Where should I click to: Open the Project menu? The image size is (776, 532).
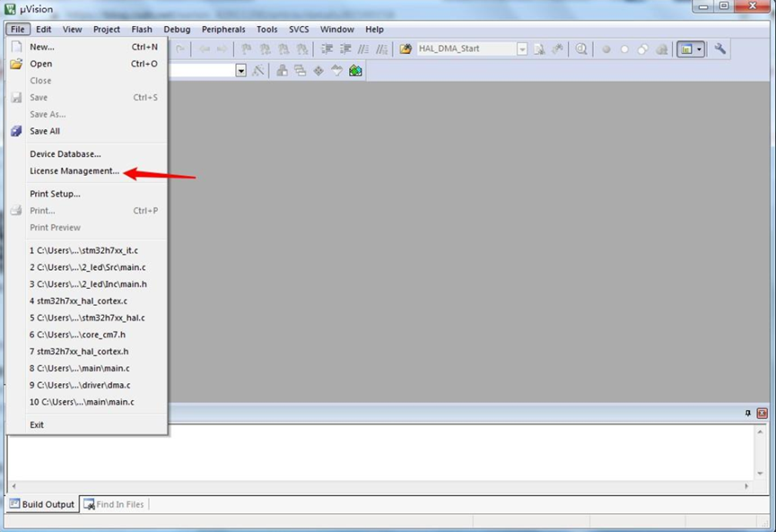(107, 30)
